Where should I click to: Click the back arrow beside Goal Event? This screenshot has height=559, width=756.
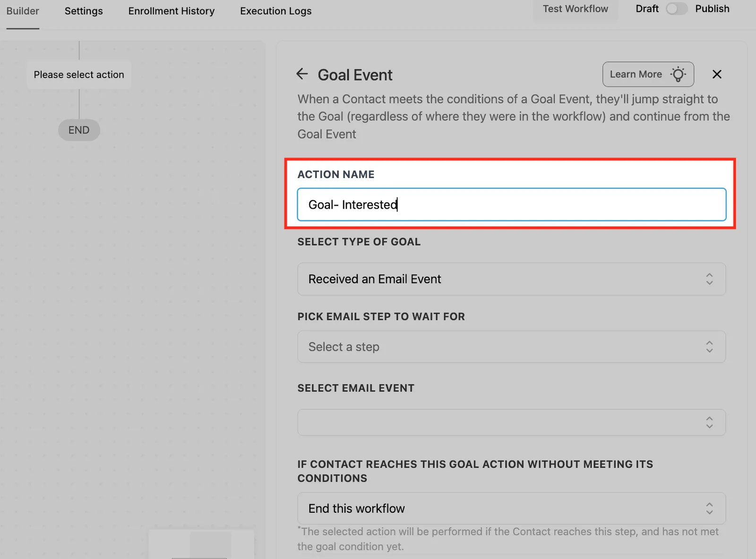click(302, 74)
